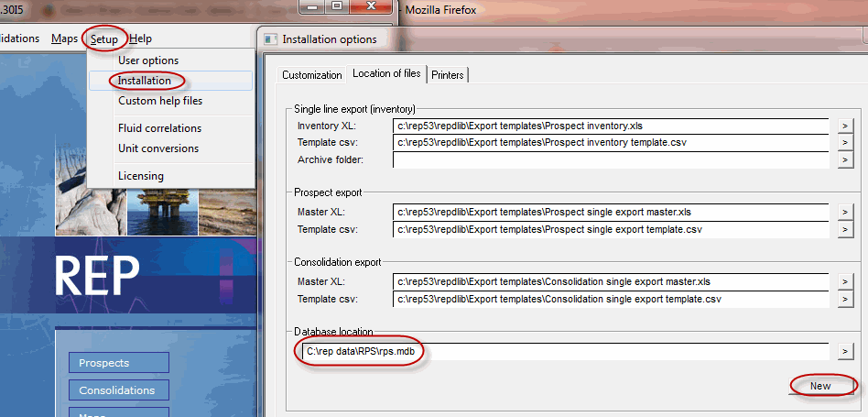Click the New database button
The image size is (868, 417).
click(x=820, y=386)
